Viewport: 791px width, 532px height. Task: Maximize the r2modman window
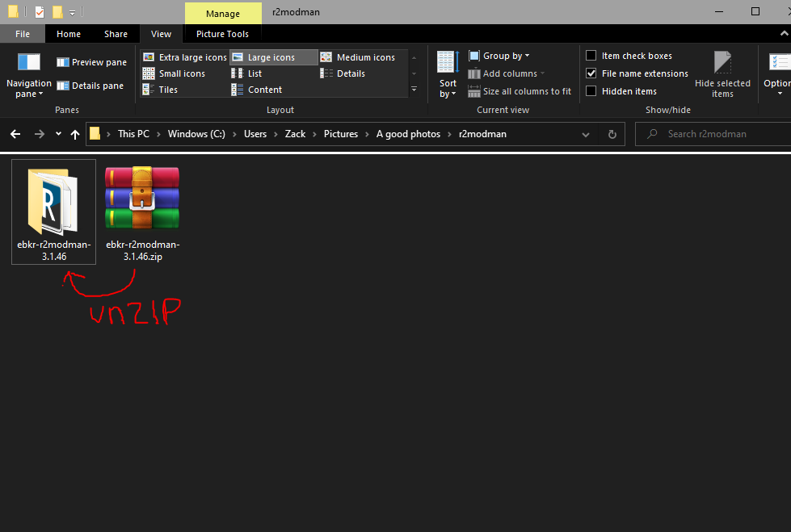point(755,11)
